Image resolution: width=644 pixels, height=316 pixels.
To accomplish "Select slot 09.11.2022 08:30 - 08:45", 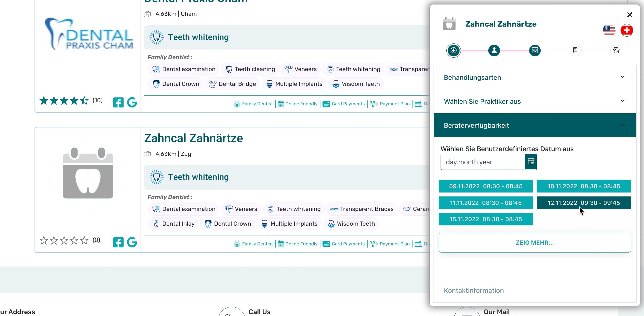I will coord(486,186).
